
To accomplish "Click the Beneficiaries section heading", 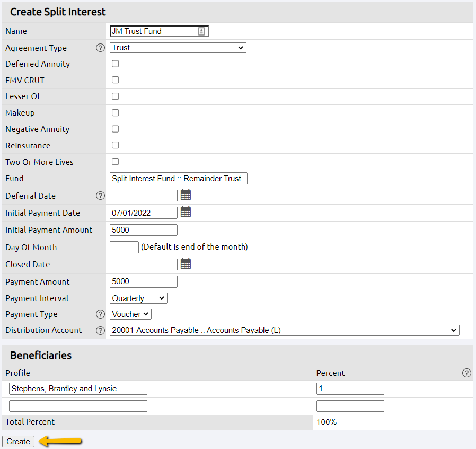I will [x=41, y=355].
